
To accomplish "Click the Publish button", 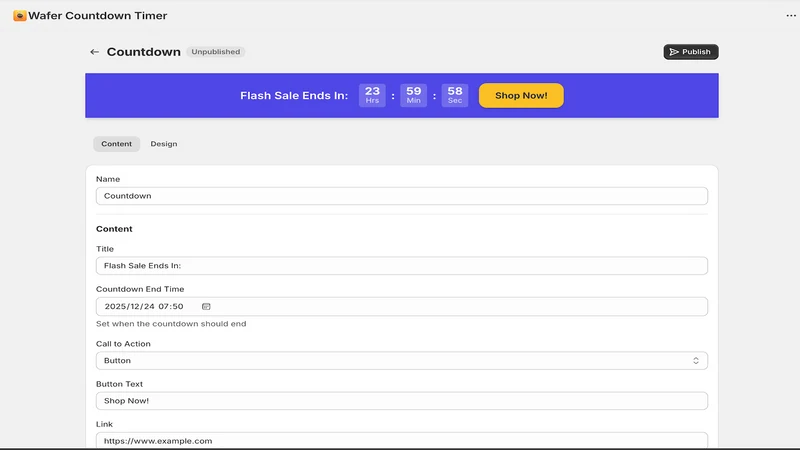I will 691,52.
